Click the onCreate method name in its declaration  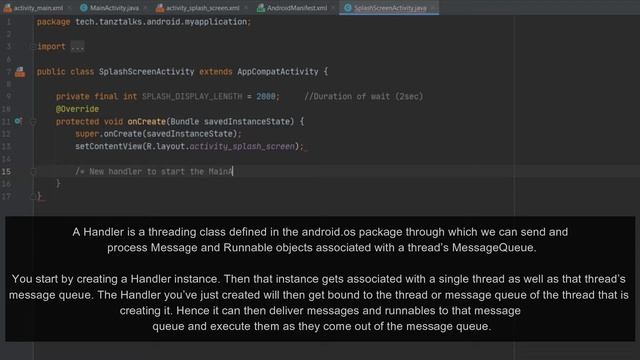[x=147, y=122]
